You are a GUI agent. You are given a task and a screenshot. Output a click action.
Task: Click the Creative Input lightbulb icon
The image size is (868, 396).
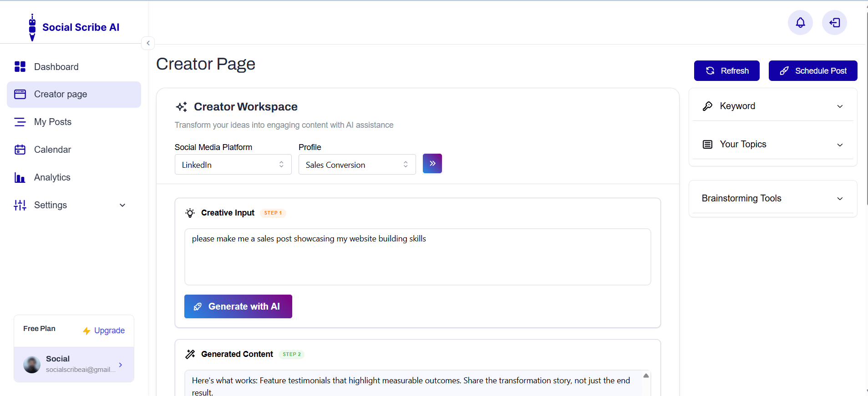[x=190, y=213]
